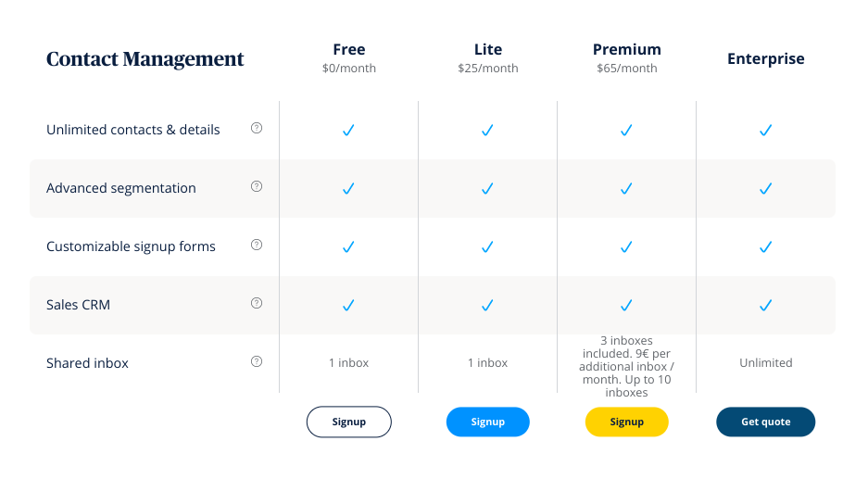Click help icon beside Unlimited contacts & details
868x479 pixels.
[x=257, y=129]
